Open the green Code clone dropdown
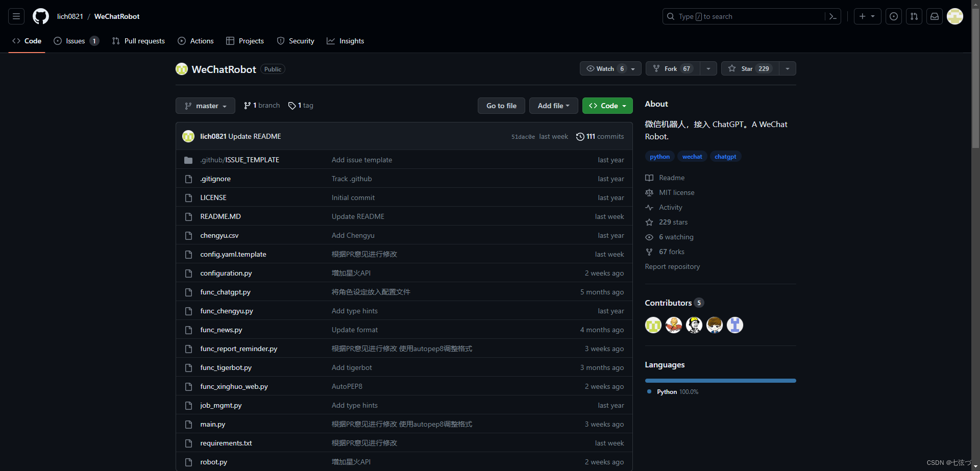Image resolution: width=980 pixels, height=471 pixels. [607, 106]
